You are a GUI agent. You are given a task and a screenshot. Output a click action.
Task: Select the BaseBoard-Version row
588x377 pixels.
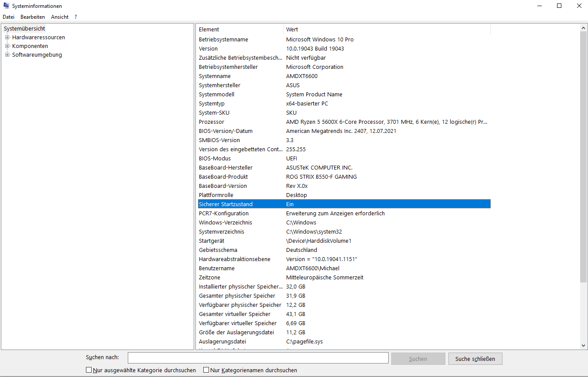pyautogui.click(x=344, y=186)
